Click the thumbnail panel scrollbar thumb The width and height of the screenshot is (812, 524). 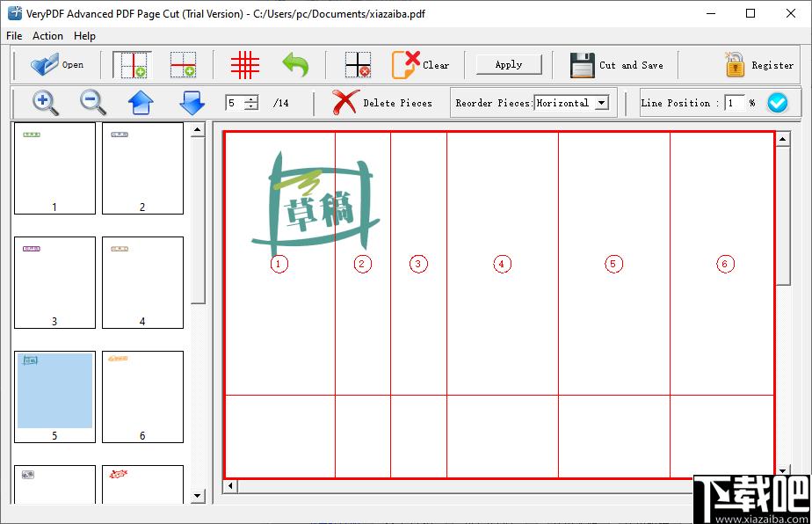198,221
